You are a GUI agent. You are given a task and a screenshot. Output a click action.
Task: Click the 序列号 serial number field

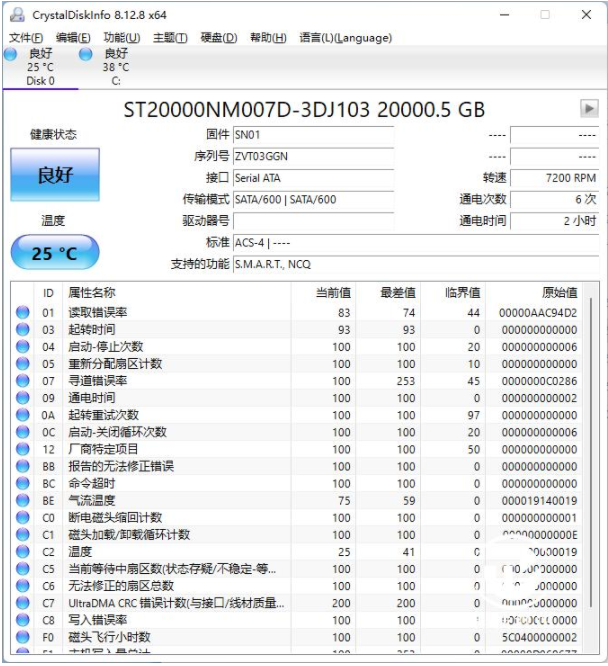click(x=313, y=156)
